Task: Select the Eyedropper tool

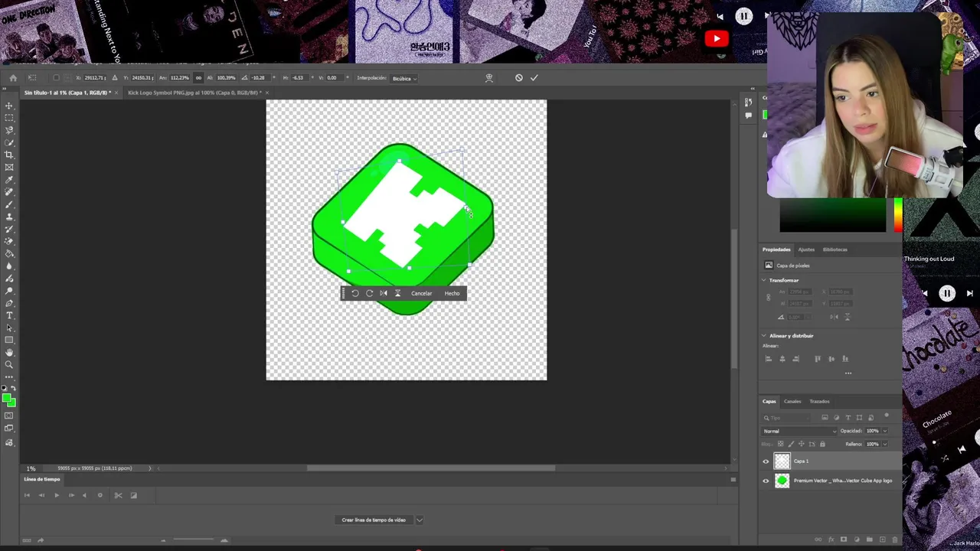Action: coord(9,180)
